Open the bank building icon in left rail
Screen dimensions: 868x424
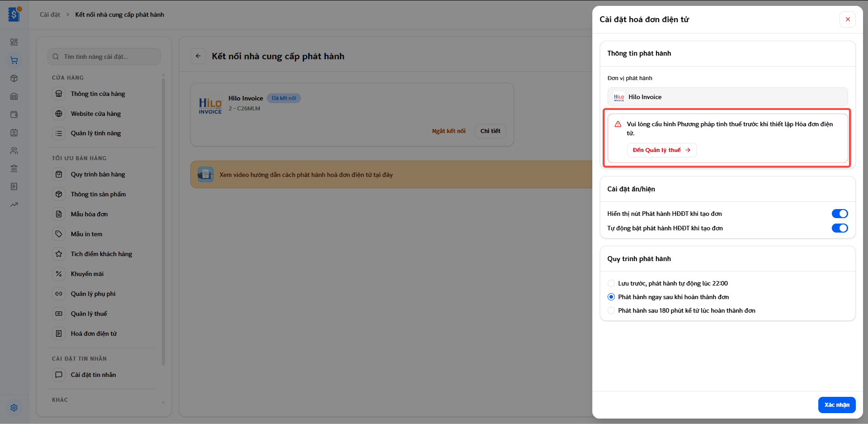coord(14,168)
